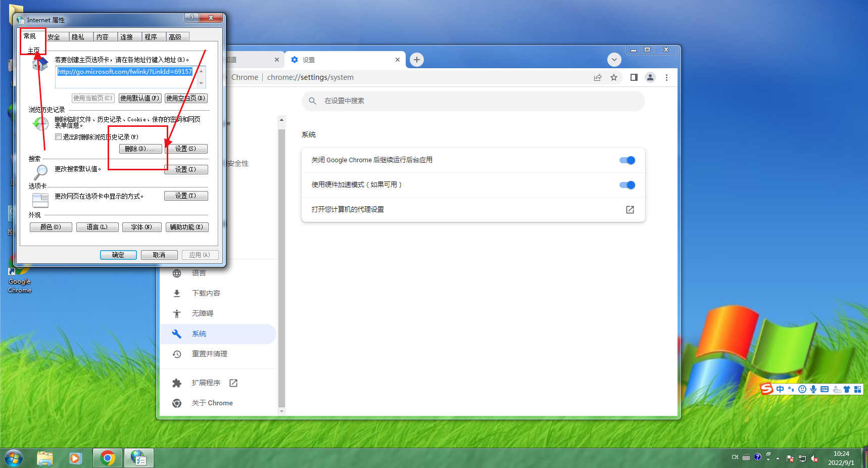Open a new Chrome tab with plus
The width and height of the screenshot is (868, 468).
point(416,60)
